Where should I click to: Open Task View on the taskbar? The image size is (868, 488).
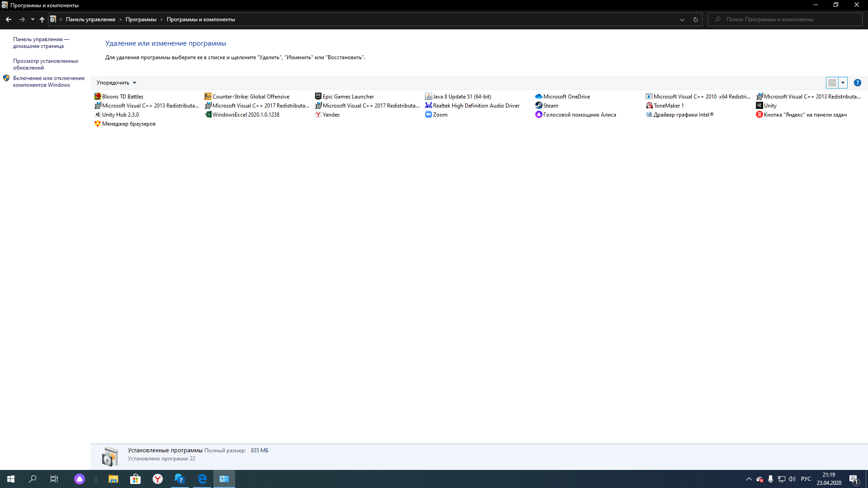tap(54, 479)
